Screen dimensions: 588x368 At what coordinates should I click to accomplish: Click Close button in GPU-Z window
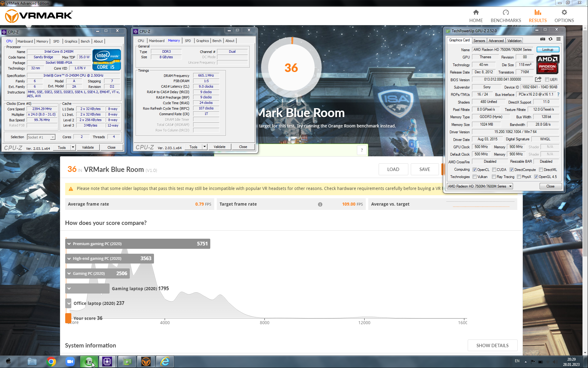tap(550, 186)
